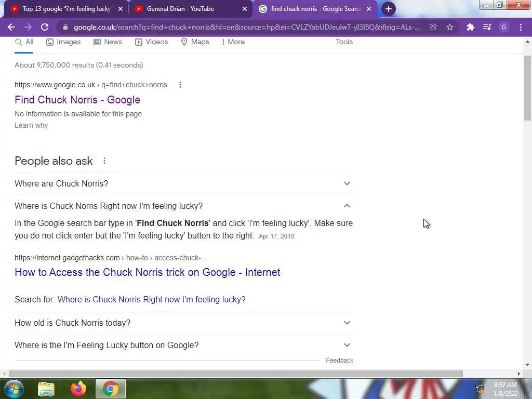Open 'How to Access the Chuck Norris trick' link
Screen dimensions: 532x399
(x=147, y=272)
